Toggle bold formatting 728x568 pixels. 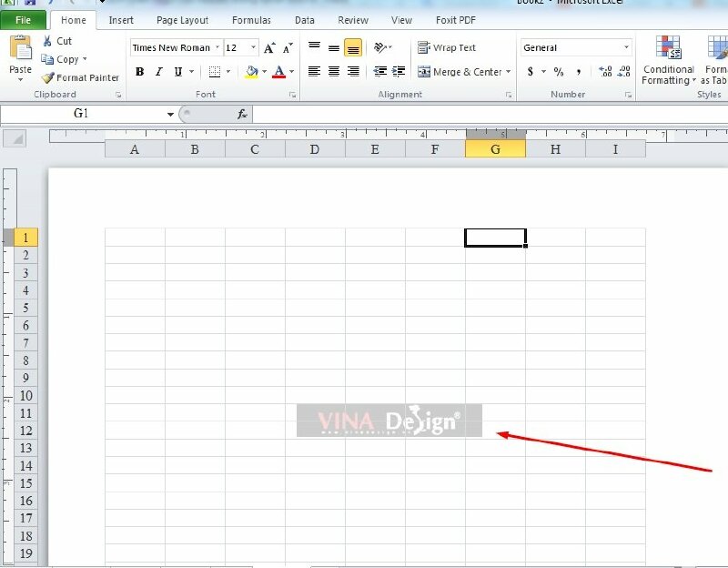(139, 70)
